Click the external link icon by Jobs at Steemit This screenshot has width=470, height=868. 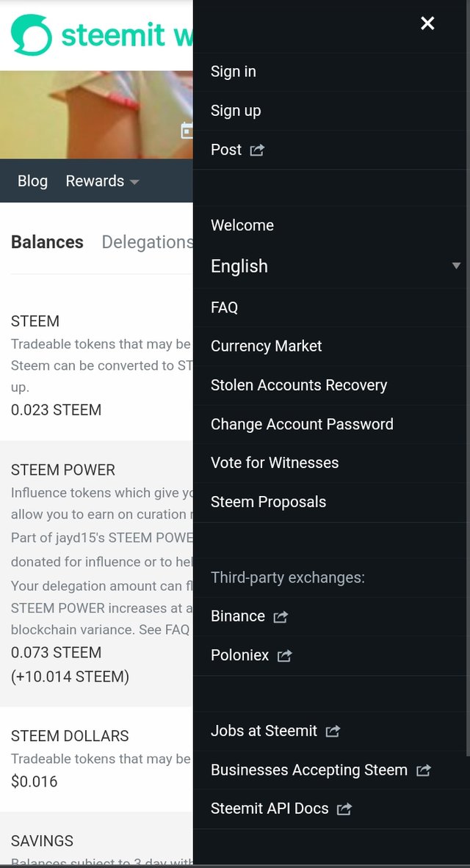coord(333,732)
